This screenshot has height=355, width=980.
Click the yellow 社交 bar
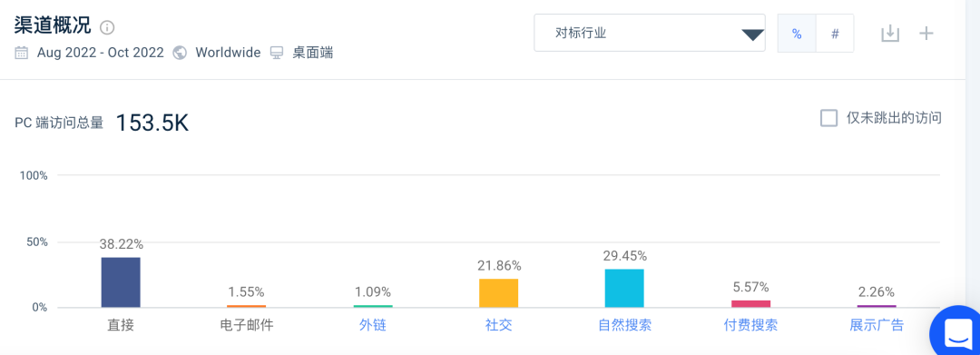(499, 293)
